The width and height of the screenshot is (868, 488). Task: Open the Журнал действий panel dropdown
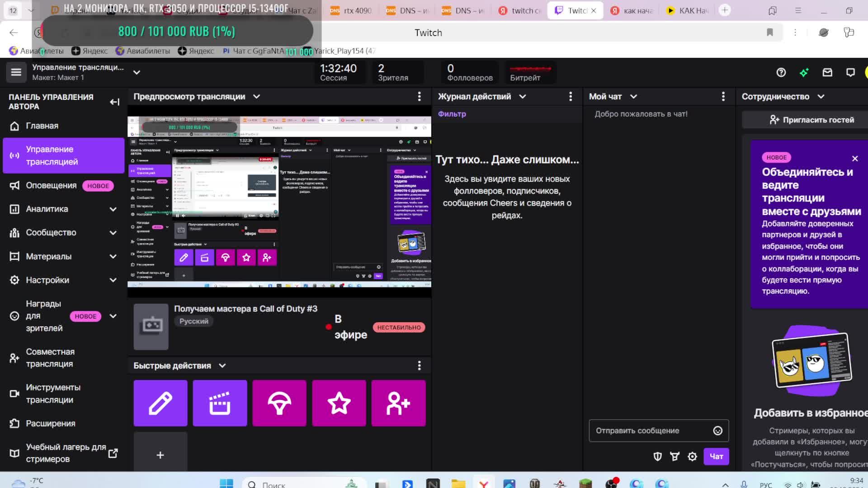(523, 96)
